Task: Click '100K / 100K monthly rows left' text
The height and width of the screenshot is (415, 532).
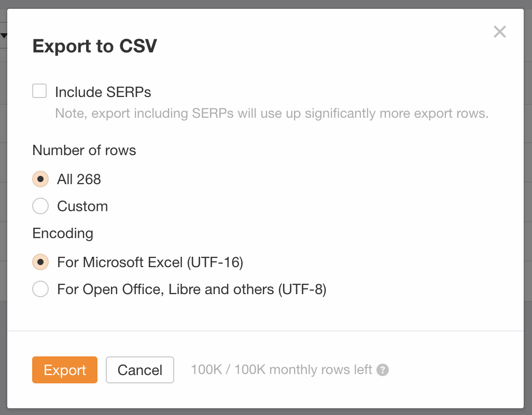Action: point(281,370)
